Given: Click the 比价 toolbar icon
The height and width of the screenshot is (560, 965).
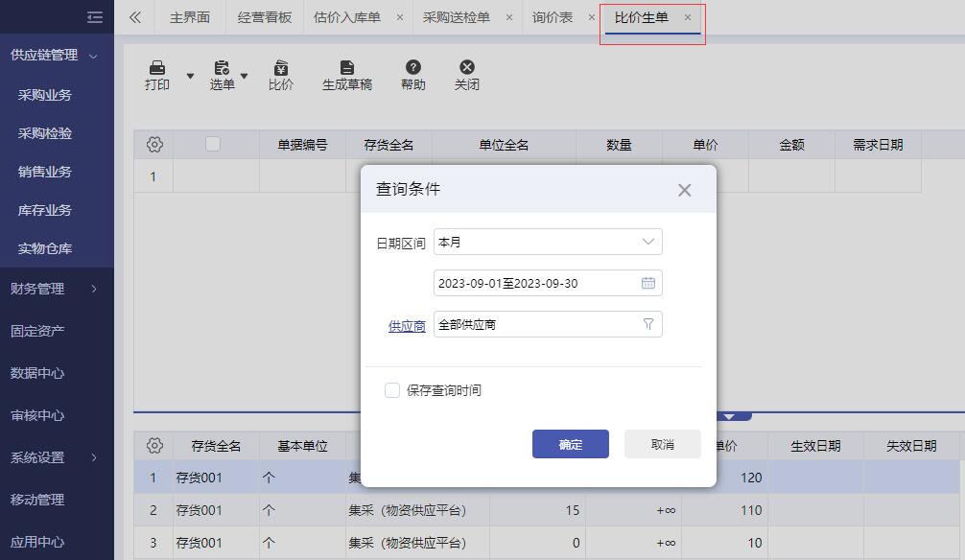Looking at the screenshot, I should click(281, 68).
